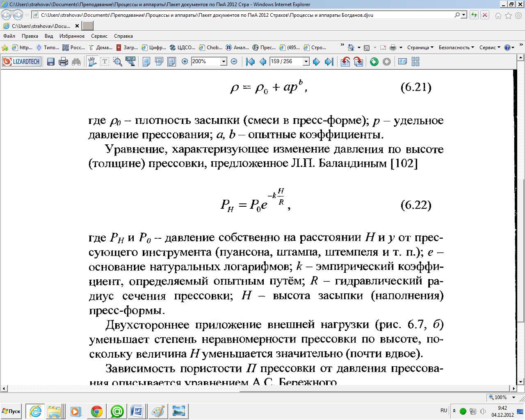Click the RU language indicator
This screenshot has width=525, height=420.
coord(444,411)
